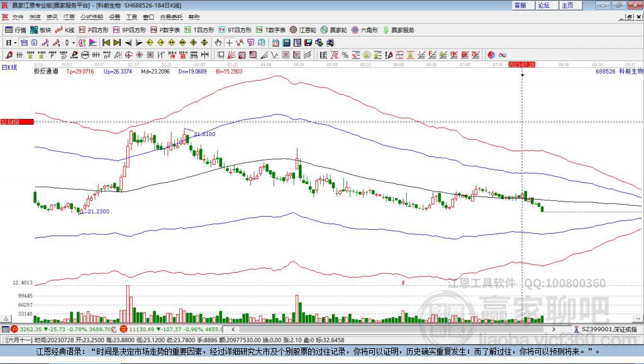The image size is (644, 364).
Task: Click the black left arrow icon
Action: pyautogui.click(x=128, y=43)
